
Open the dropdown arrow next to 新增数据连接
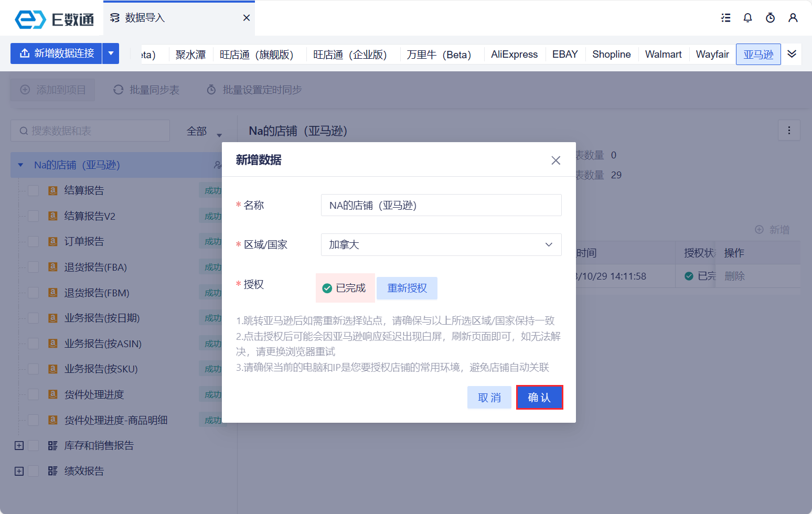111,53
